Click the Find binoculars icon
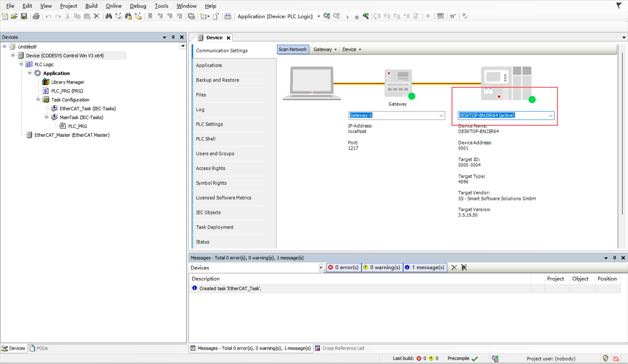This screenshot has height=364, width=628. click(109, 16)
